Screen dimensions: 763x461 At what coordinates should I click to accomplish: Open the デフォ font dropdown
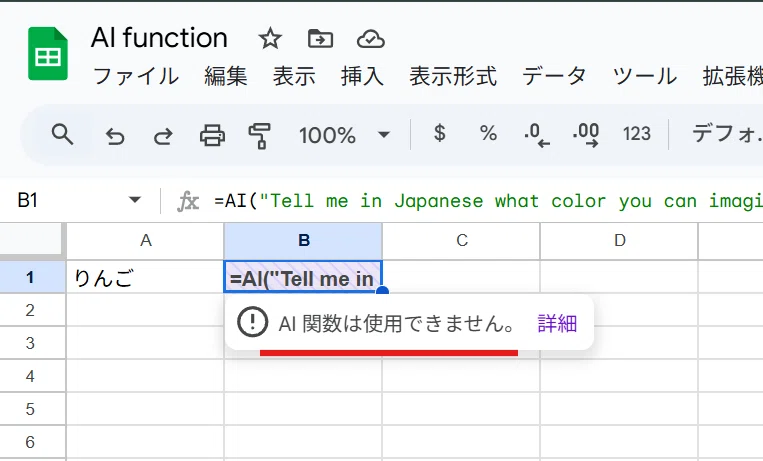point(727,133)
